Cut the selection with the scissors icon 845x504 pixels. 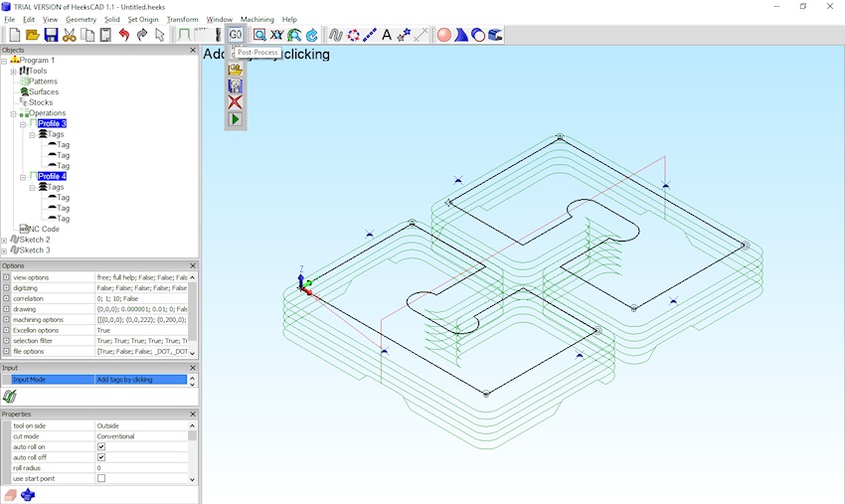coord(69,35)
